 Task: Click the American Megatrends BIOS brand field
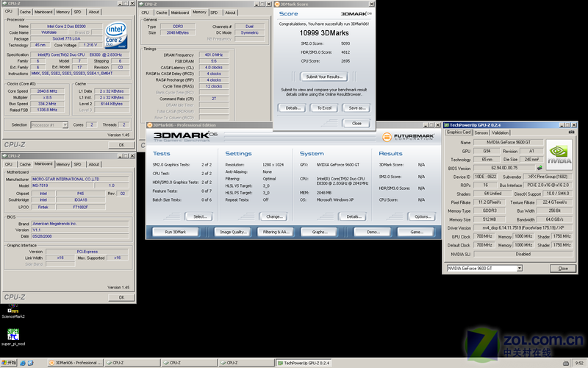coord(80,224)
